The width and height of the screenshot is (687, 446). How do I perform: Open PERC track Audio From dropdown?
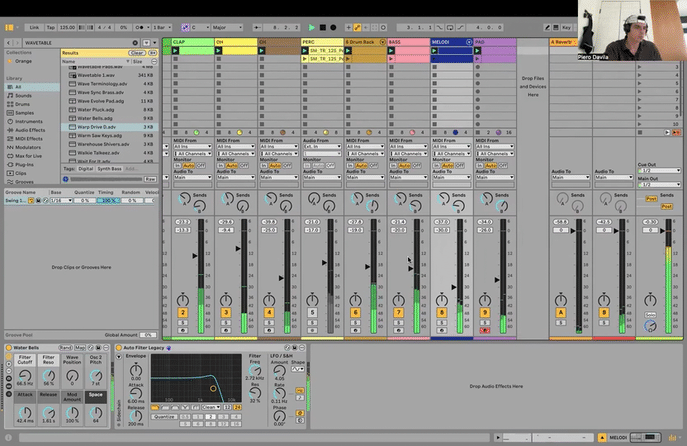(x=322, y=147)
